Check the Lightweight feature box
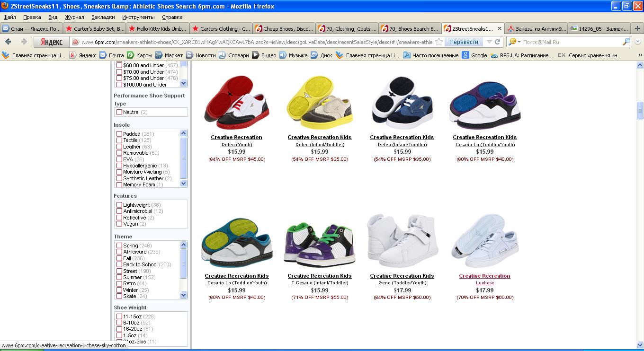This screenshot has width=644, height=351. click(119, 205)
